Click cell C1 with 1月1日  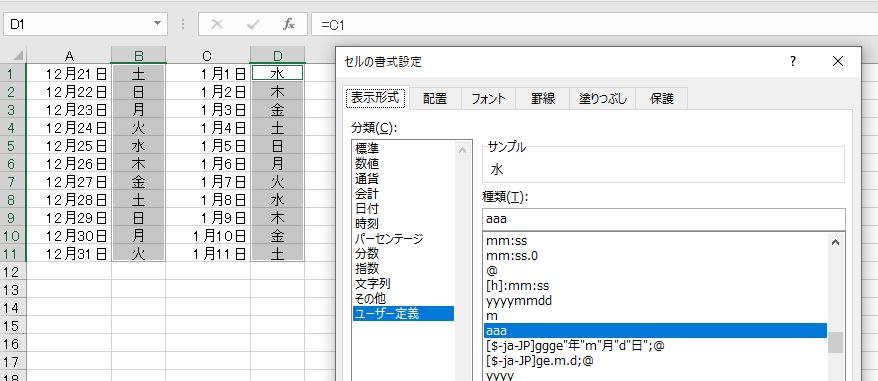click(208, 73)
